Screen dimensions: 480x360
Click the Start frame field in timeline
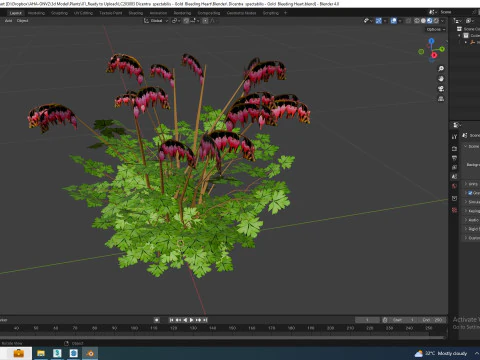point(404,320)
